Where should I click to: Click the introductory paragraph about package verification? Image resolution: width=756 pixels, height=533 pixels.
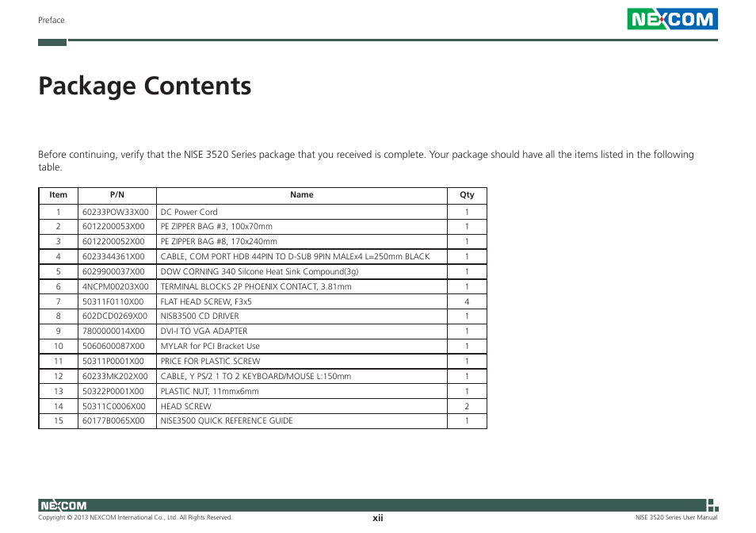pyautogui.click(x=366, y=161)
